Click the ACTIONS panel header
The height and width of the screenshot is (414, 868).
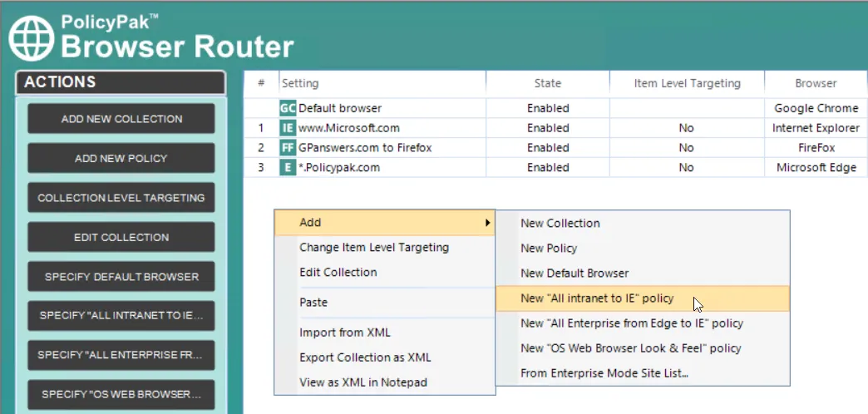(121, 82)
